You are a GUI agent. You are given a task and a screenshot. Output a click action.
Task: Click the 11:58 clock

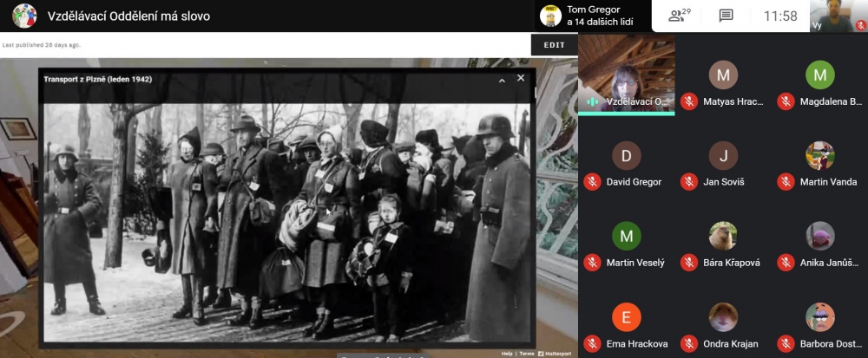click(780, 16)
